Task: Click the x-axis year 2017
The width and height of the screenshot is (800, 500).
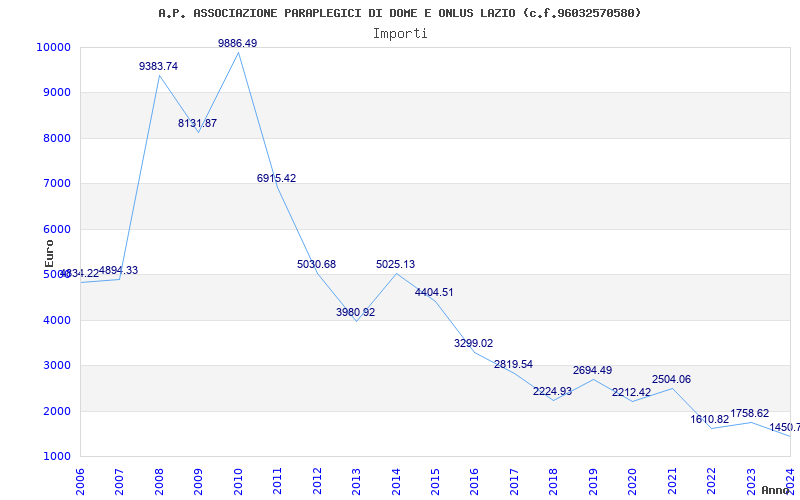Action: [514, 481]
